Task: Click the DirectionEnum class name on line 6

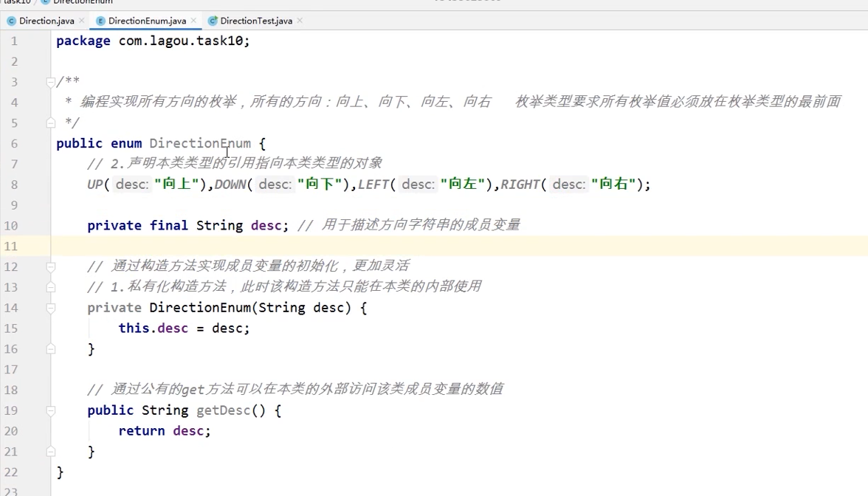Action: (x=200, y=143)
